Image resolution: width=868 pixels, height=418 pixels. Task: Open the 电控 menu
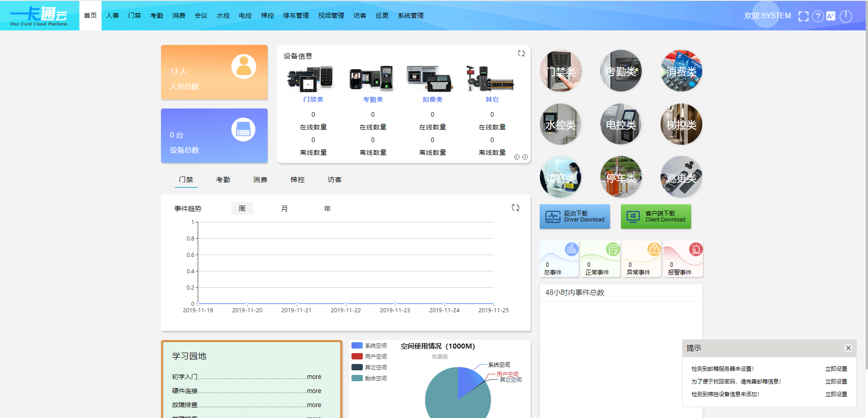245,15
